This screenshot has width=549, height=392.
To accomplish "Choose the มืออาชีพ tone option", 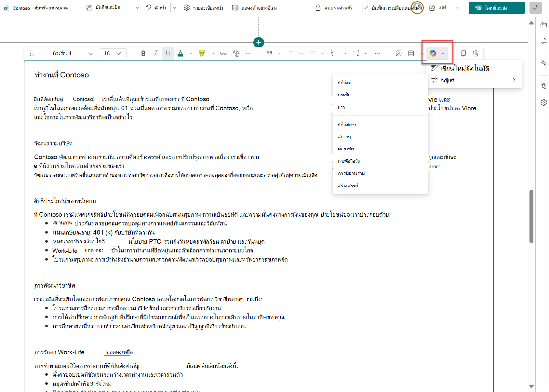I will click(x=380, y=149).
